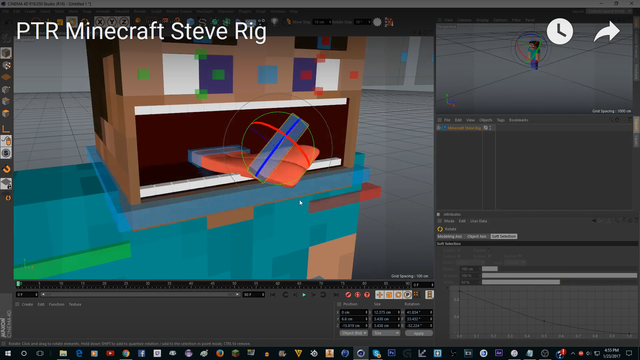Screen dimensions: 640x360
Task: Click the Enable Axis L-shaped icon
Action: 6,129
